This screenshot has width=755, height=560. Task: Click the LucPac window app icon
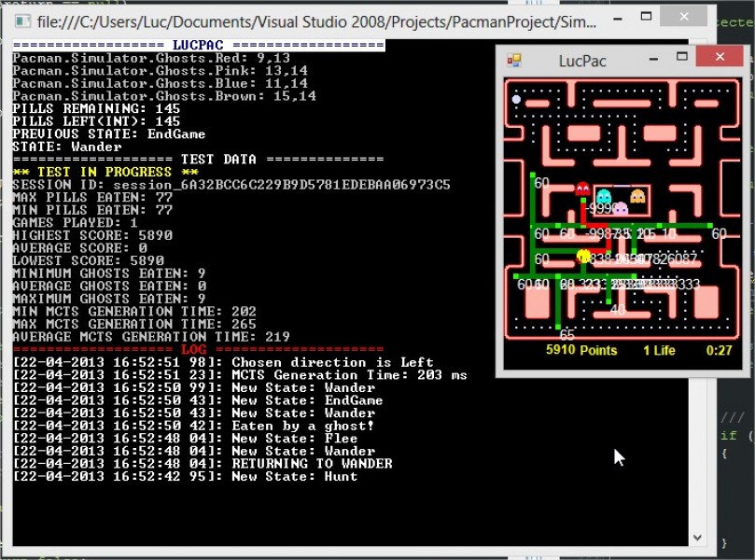tap(513, 61)
